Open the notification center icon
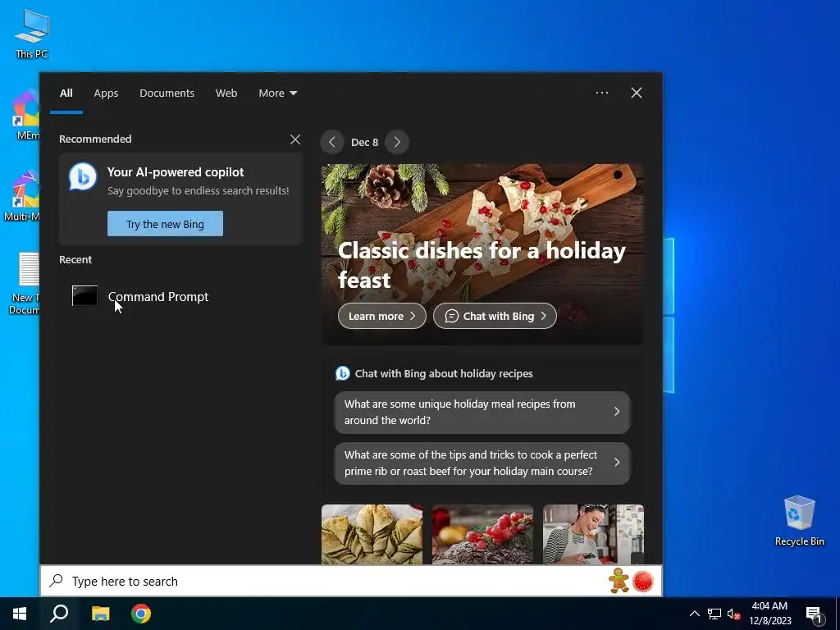 (x=815, y=615)
